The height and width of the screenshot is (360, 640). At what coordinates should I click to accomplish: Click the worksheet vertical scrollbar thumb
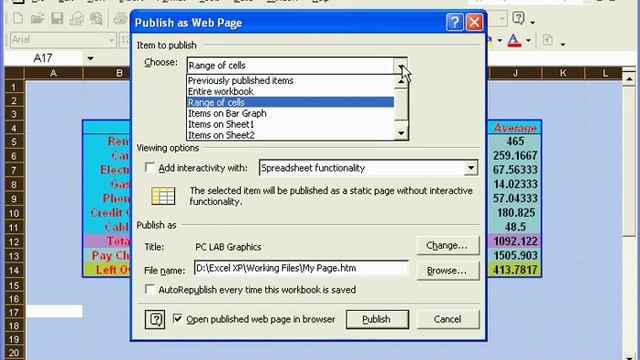click(x=629, y=160)
